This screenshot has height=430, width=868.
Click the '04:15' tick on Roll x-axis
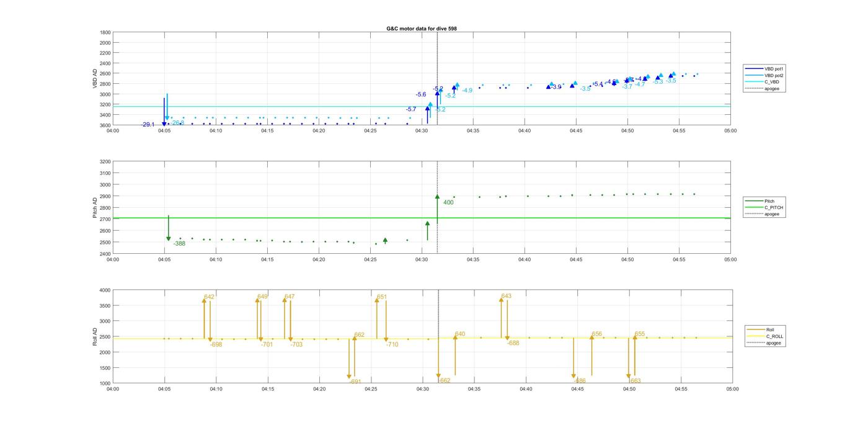click(x=267, y=389)
